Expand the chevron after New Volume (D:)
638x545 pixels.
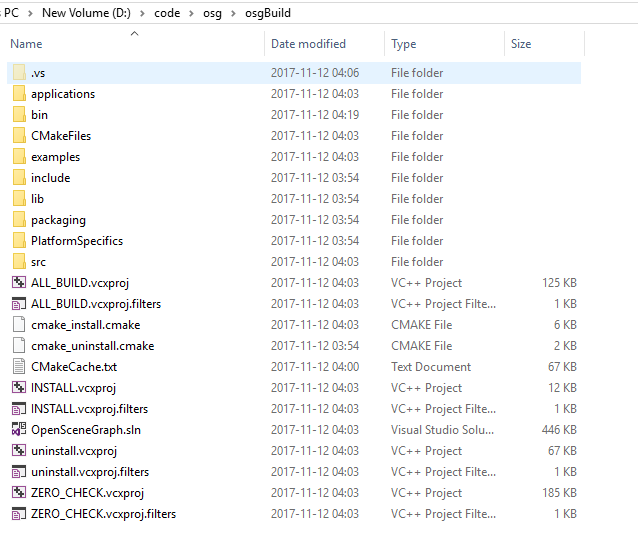[x=142, y=13]
